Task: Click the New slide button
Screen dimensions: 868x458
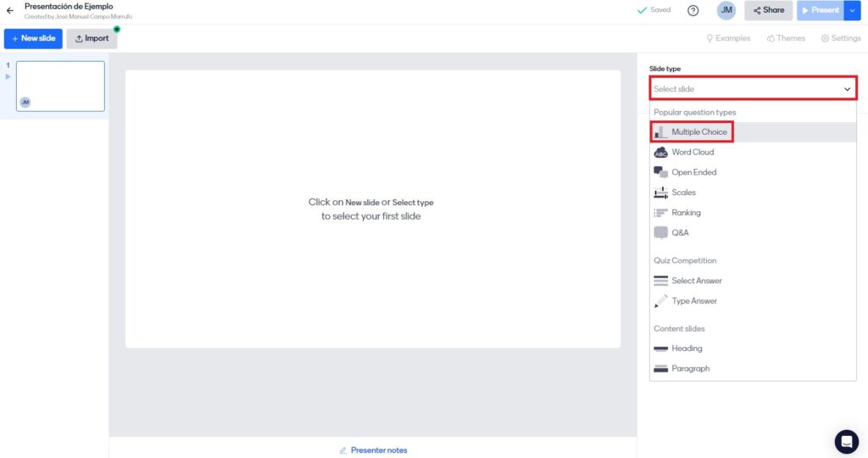Action: tap(33, 38)
